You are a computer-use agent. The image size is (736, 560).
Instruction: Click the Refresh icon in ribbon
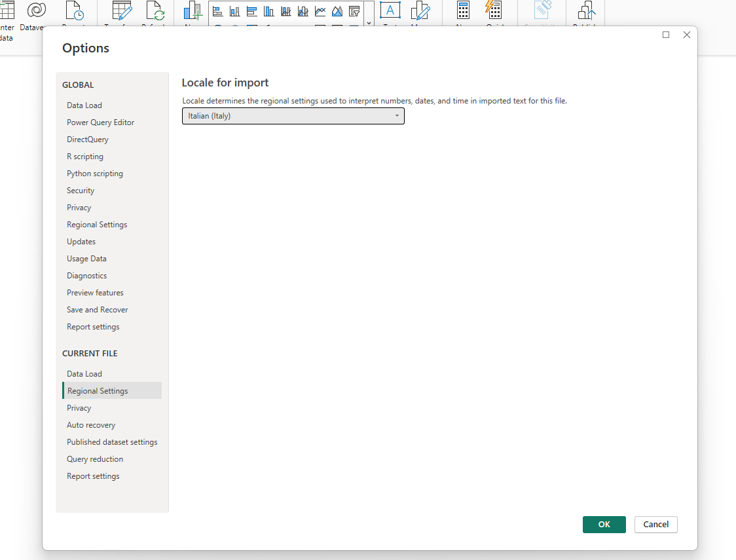coord(155,10)
